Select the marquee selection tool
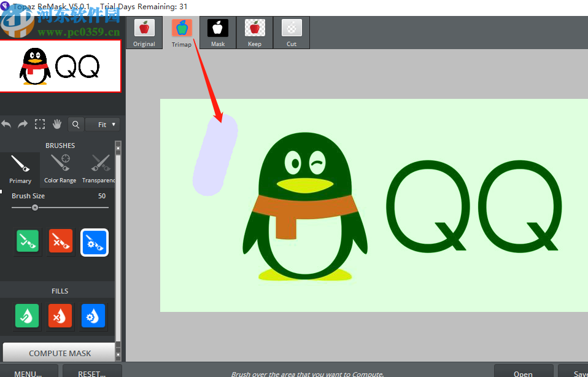This screenshot has height=377, width=588. 40,125
